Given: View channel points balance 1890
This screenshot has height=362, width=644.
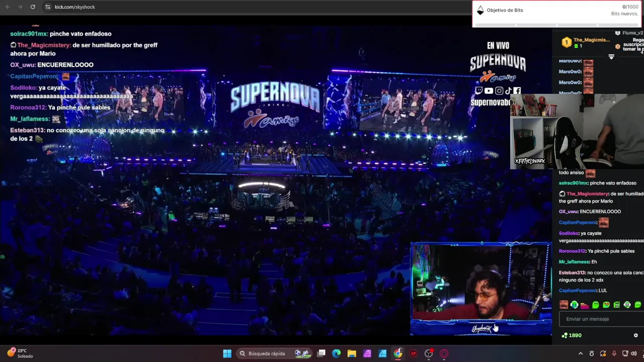Looking at the screenshot, I should (572, 335).
